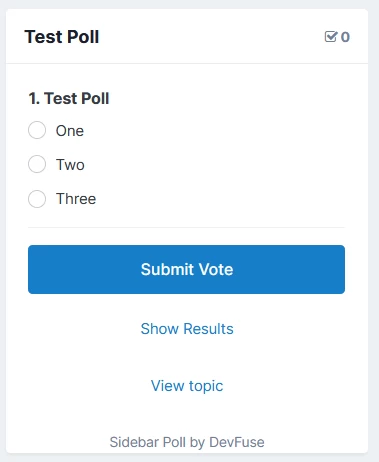Select the radio button for Two
This screenshot has width=379, height=462.
(x=37, y=164)
